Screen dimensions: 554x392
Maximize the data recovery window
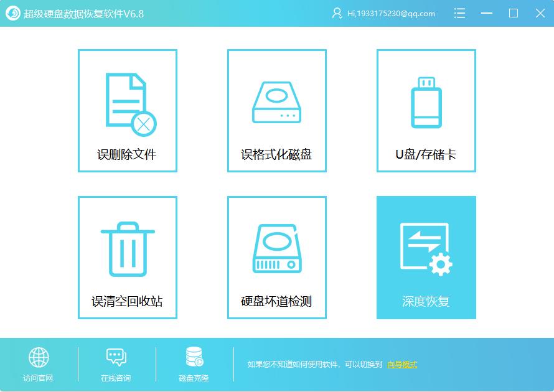click(x=514, y=14)
